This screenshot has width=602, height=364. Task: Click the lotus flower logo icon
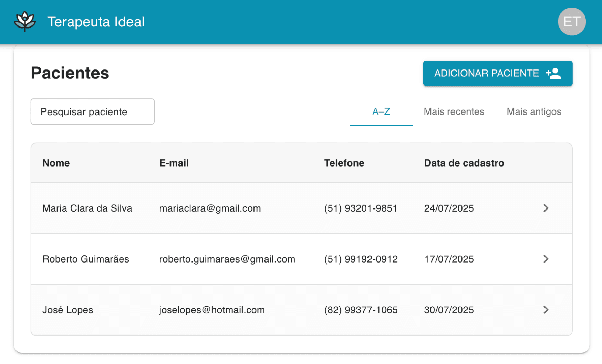pyautogui.click(x=25, y=21)
